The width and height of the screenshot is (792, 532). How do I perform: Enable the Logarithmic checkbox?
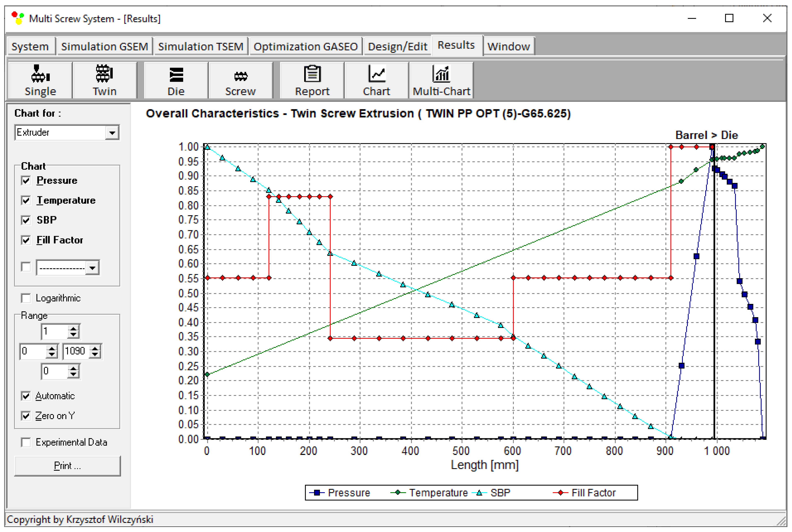pyautogui.click(x=26, y=298)
